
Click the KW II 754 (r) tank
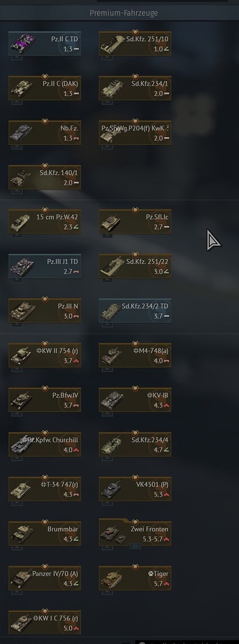pyautogui.click(x=44, y=355)
